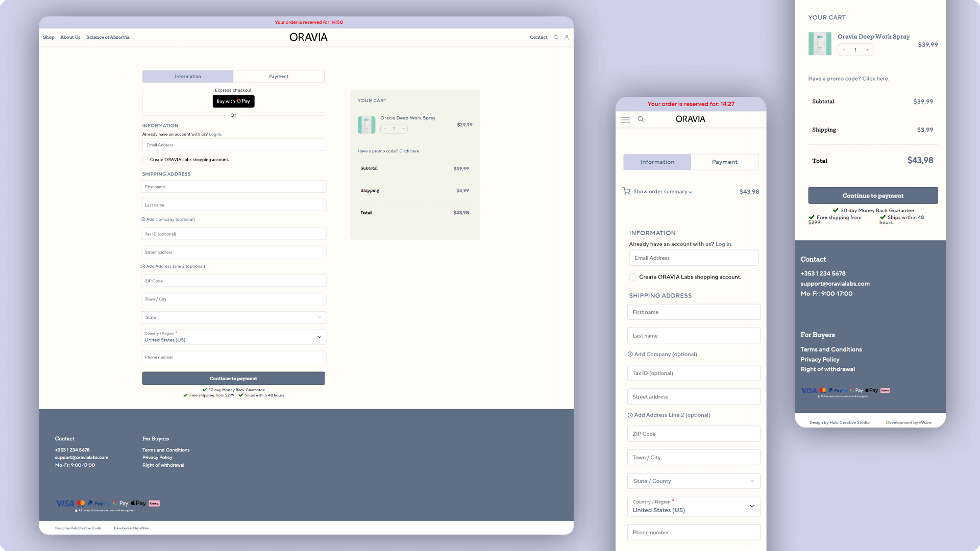Screen dimensions: 980x551
Task: Focus Street address field on mobile
Action: pos(694,396)
